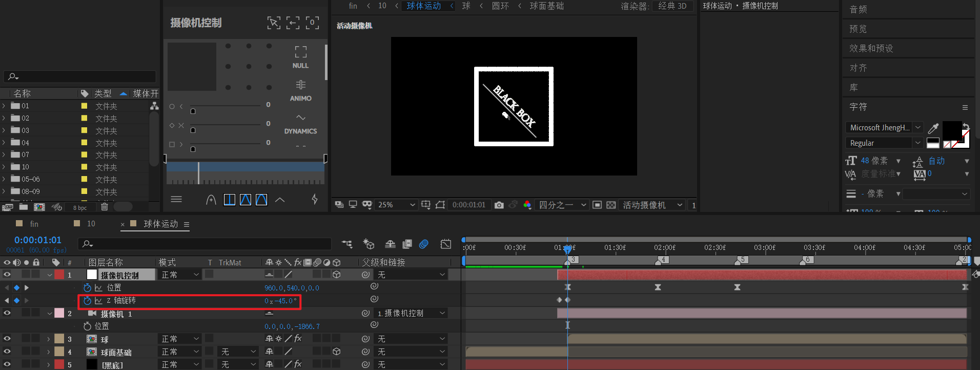
Task: Open the 预览 panel
Action: click(x=858, y=29)
